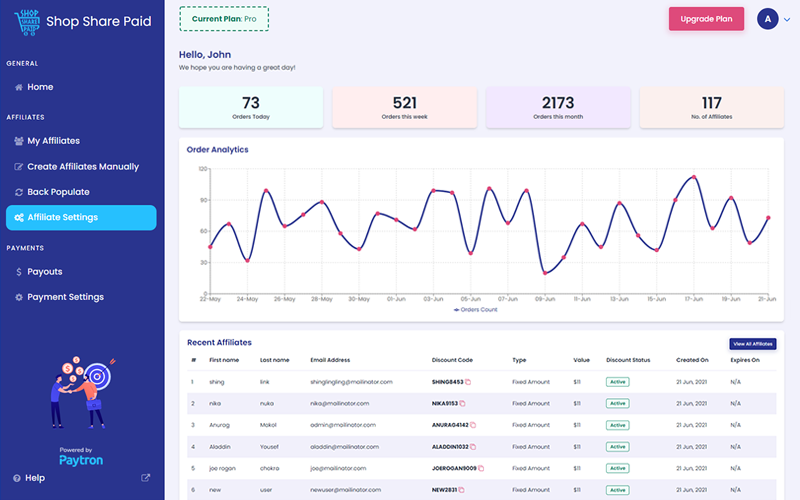Click the Discount Status column header
The width and height of the screenshot is (800, 500).
(x=628, y=360)
